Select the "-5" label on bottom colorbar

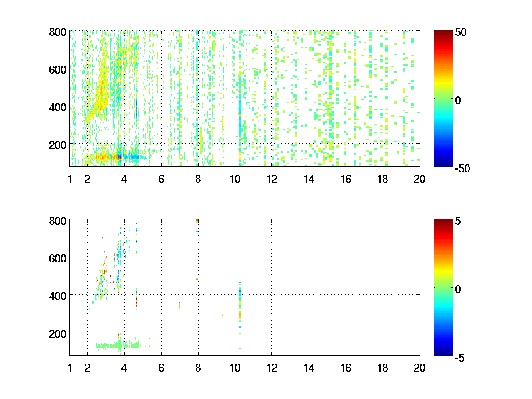click(x=461, y=357)
